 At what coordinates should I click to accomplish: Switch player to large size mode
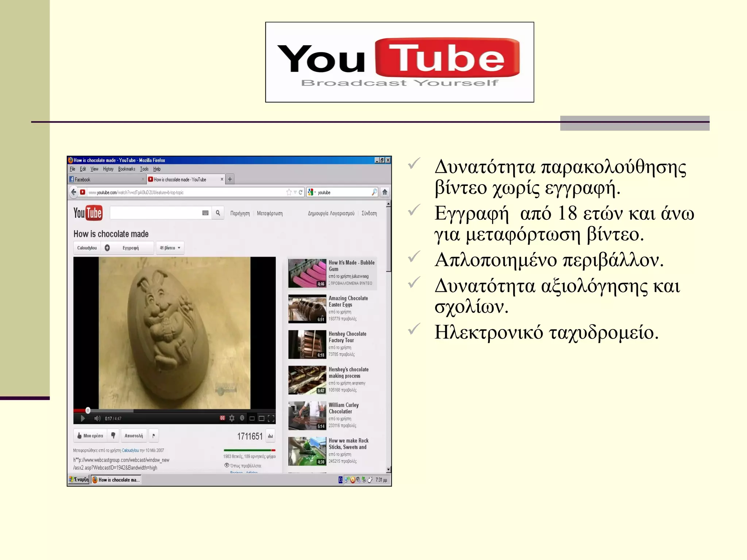[262, 419]
